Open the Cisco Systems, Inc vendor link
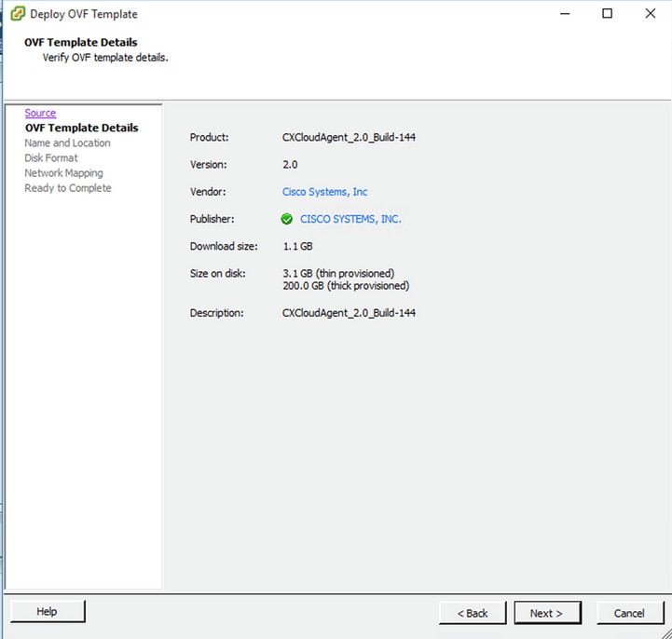 [x=325, y=192]
